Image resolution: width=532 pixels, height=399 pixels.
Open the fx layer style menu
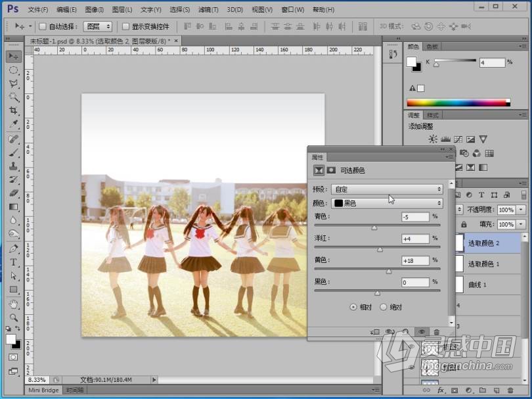(441, 390)
